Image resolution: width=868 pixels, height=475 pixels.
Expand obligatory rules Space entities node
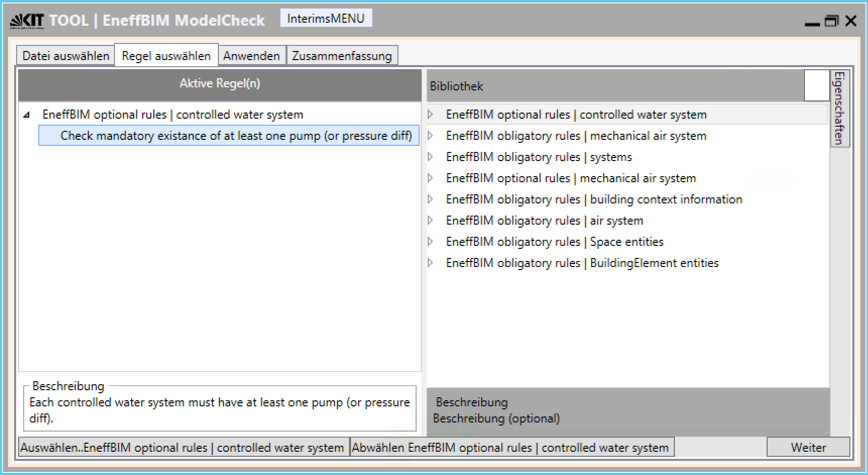click(430, 242)
